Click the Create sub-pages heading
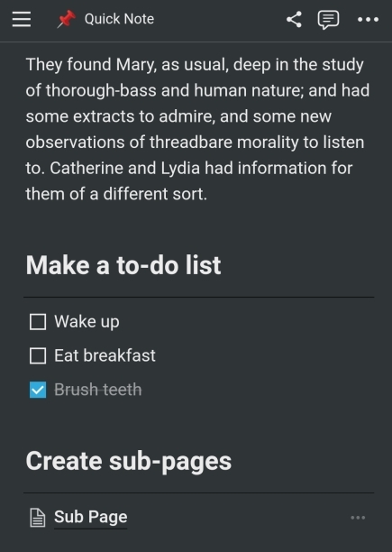 point(129,461)
